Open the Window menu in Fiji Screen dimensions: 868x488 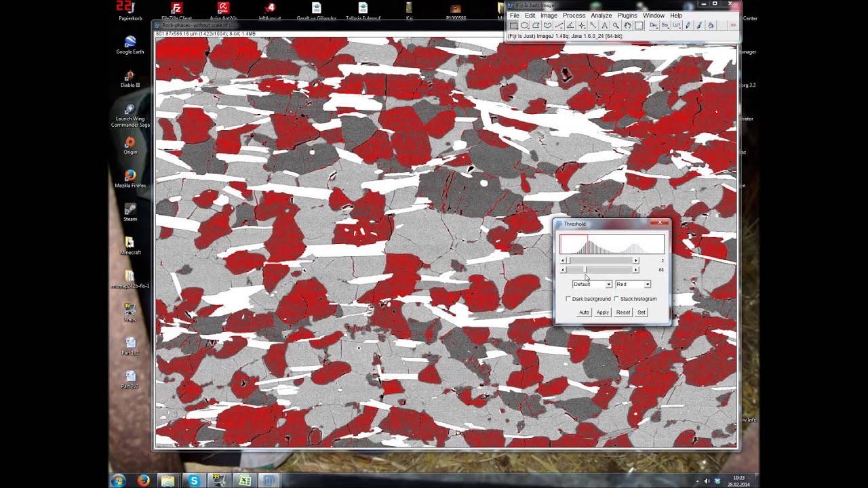coord(654,15)
